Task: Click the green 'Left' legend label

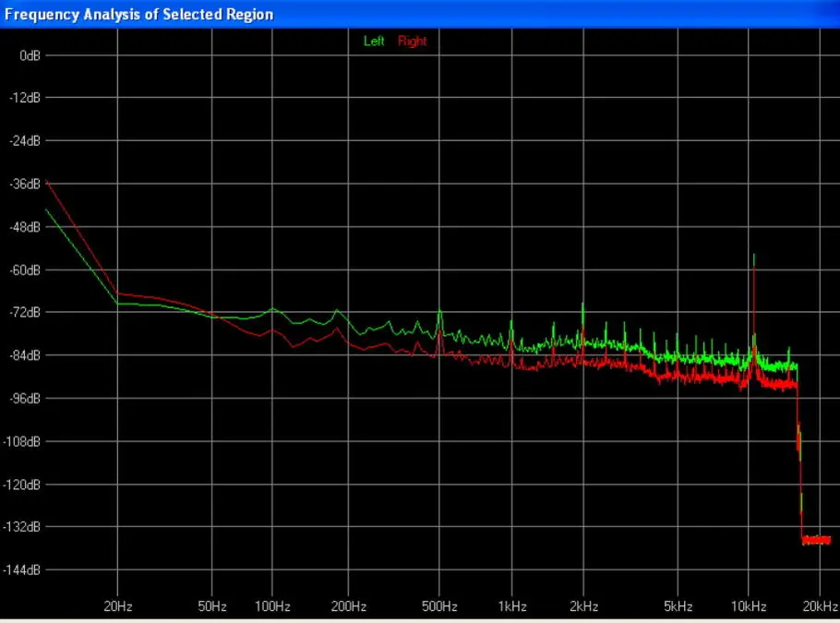Action: [374, 42]
